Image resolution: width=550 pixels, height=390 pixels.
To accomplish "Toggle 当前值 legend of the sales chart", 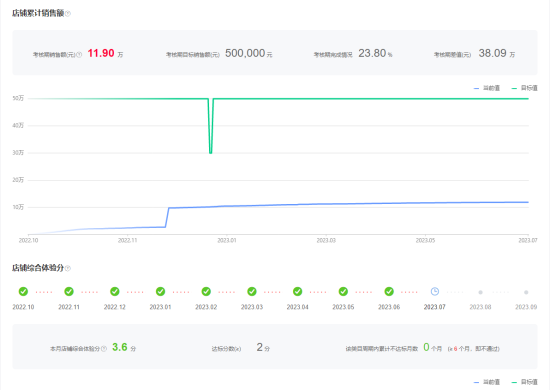I will 487,88.
